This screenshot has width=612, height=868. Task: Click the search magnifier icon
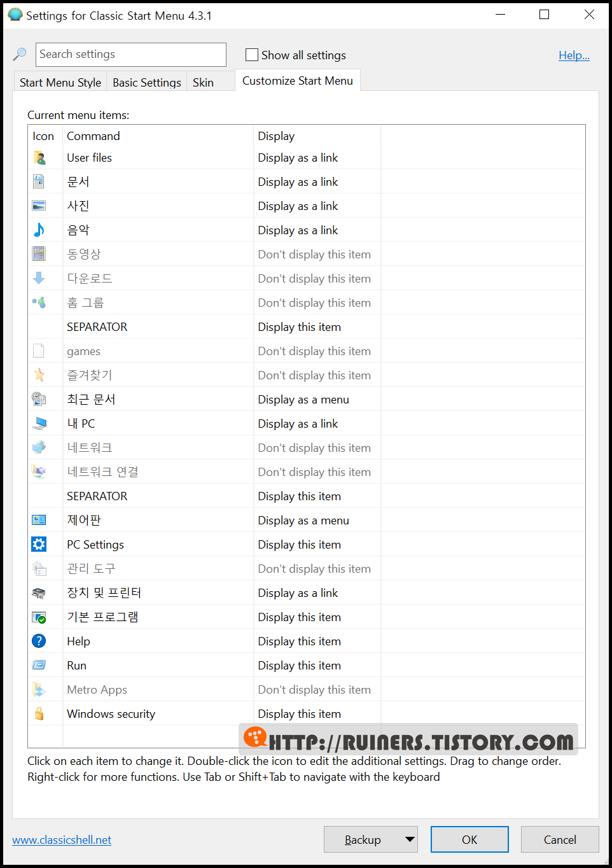(20, 55)
